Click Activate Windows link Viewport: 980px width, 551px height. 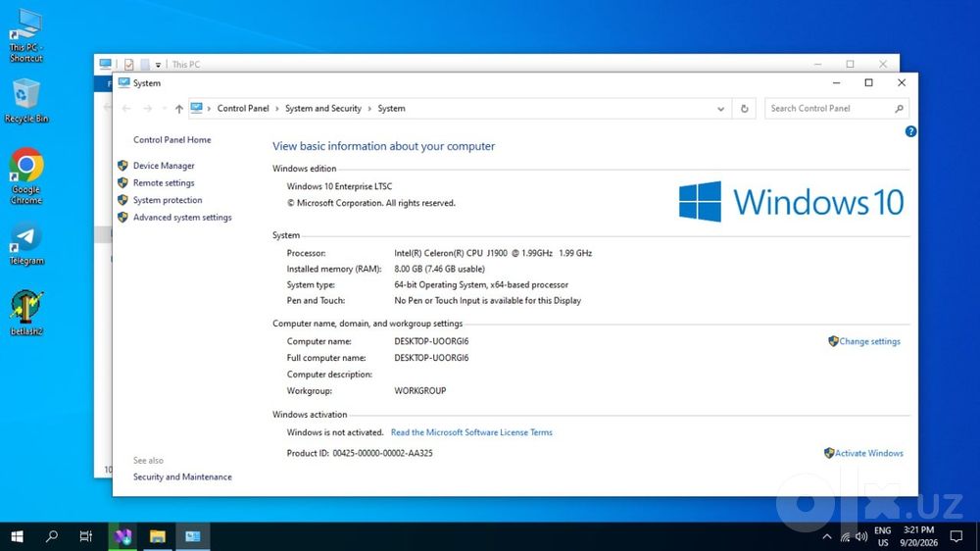(x=868, y=453)
